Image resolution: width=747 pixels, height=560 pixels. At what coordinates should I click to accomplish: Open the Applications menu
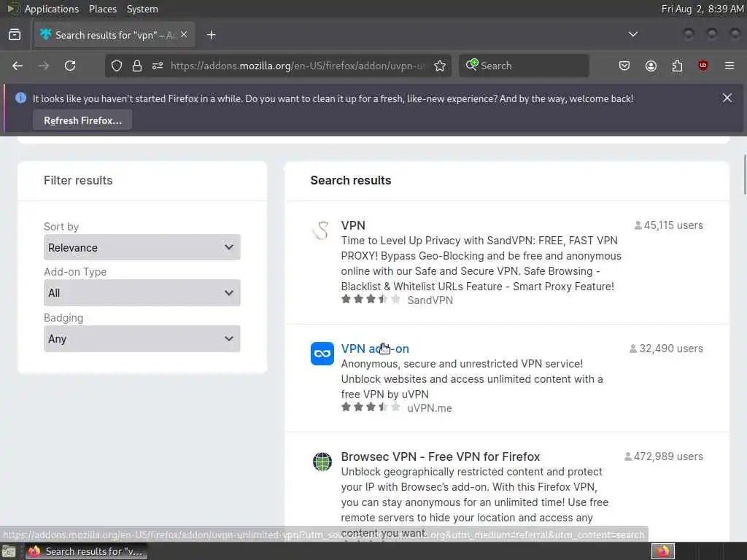52,9
